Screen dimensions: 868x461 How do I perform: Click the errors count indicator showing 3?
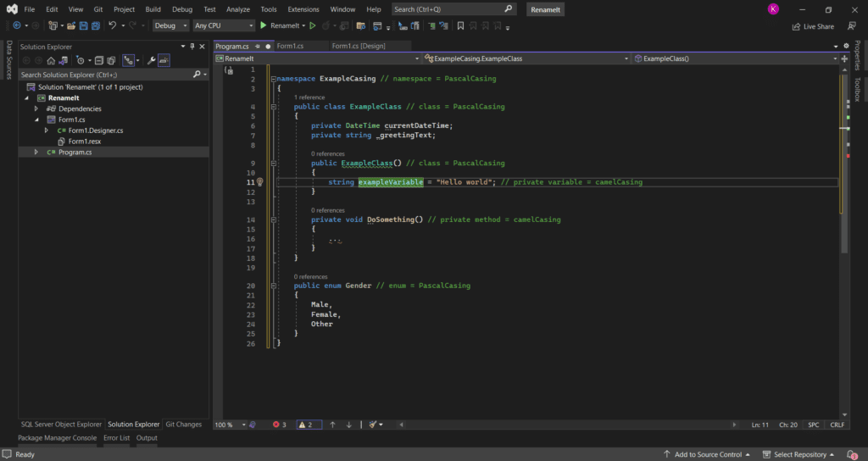[280, 425]
